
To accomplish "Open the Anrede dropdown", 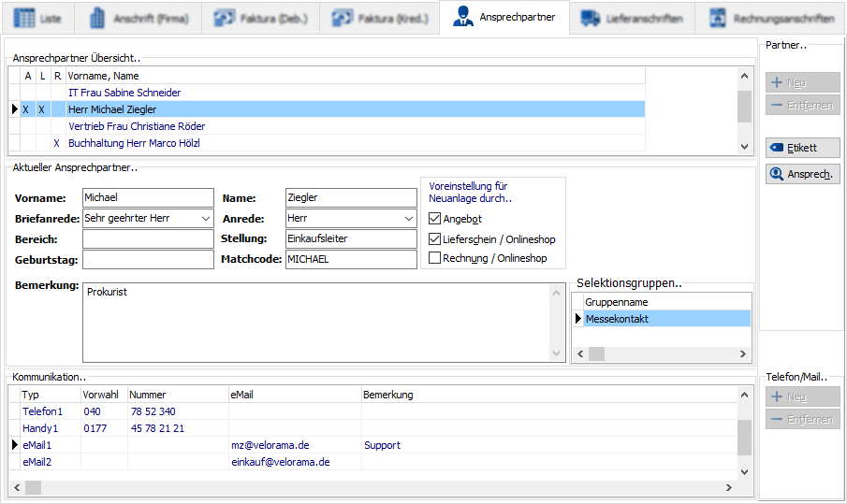I will pyautogui.click(x=409, y=219).
